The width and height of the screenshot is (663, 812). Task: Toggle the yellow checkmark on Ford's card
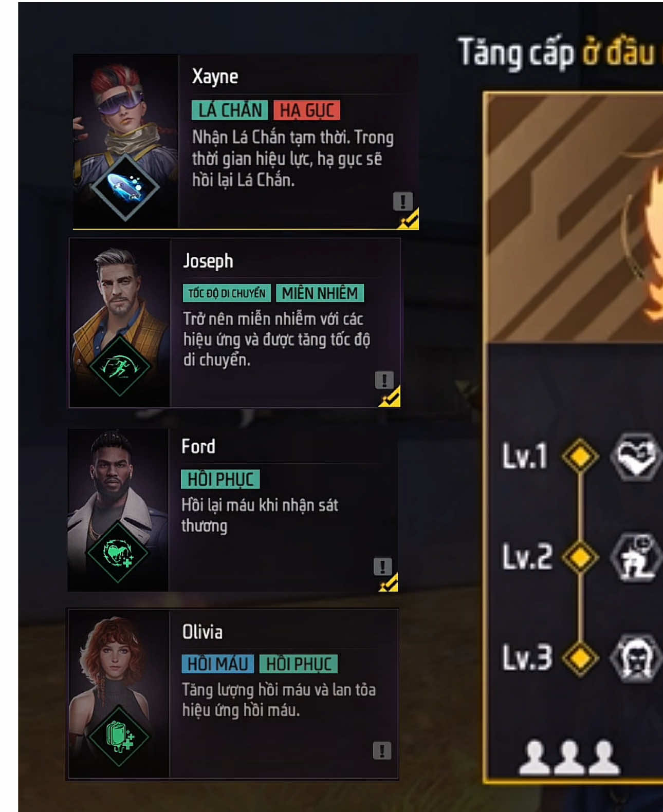click(x=389, y=582)
